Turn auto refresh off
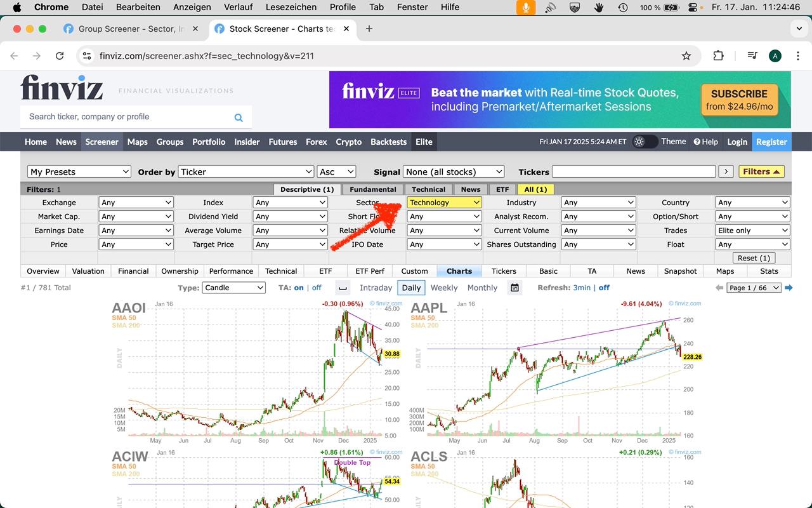The height and width of the screenshot is (508, 812). [x=604, y=288]
